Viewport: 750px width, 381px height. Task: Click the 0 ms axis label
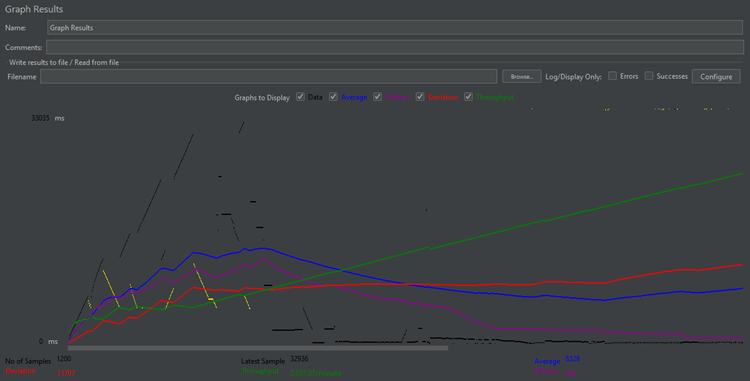pyautogui.click(x=48, y=341)
